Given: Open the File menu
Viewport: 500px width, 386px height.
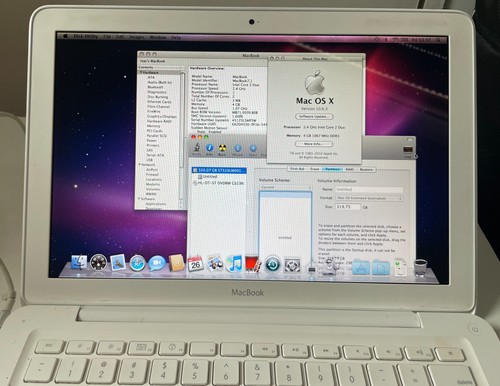Looking at the screenshot, I should point(107,37).
